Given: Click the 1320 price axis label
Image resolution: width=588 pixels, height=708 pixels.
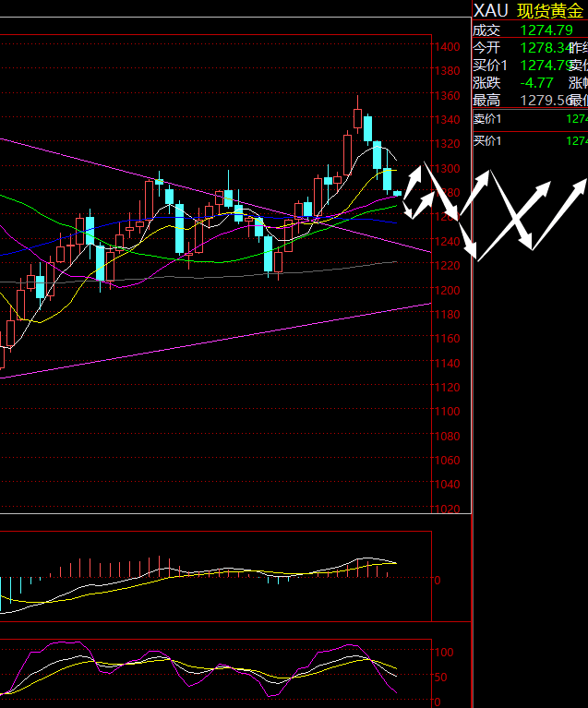Looking at the screenshot, I should point(447,144).
